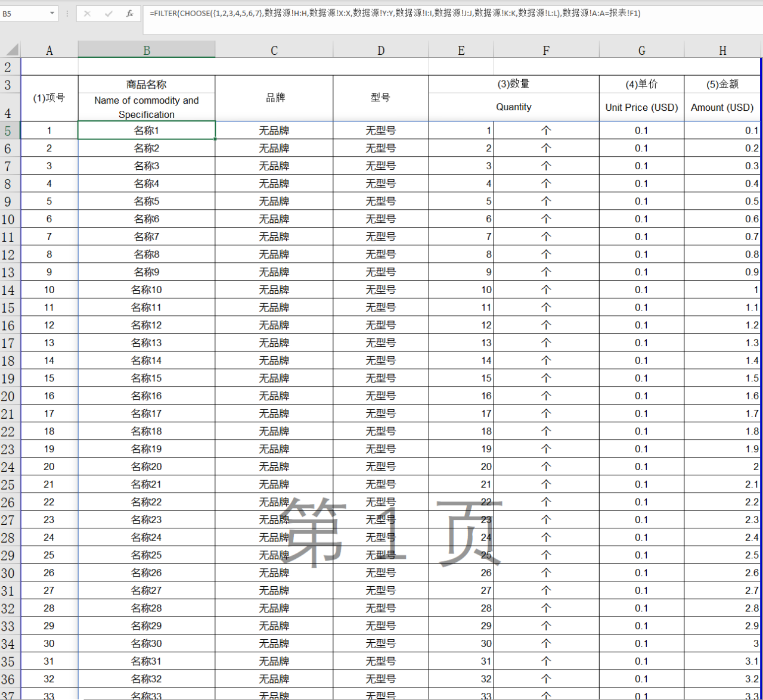The width and height of the screenshot is (763, 700).
Task: Select cell containing '名称10'
Action: tap(147, 290)
